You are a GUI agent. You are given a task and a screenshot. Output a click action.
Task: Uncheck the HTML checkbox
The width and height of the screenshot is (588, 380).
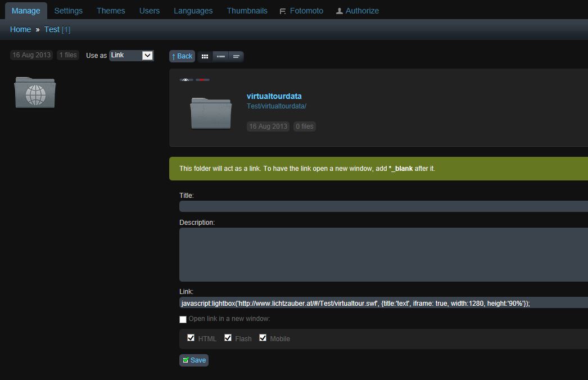point(191,338)
